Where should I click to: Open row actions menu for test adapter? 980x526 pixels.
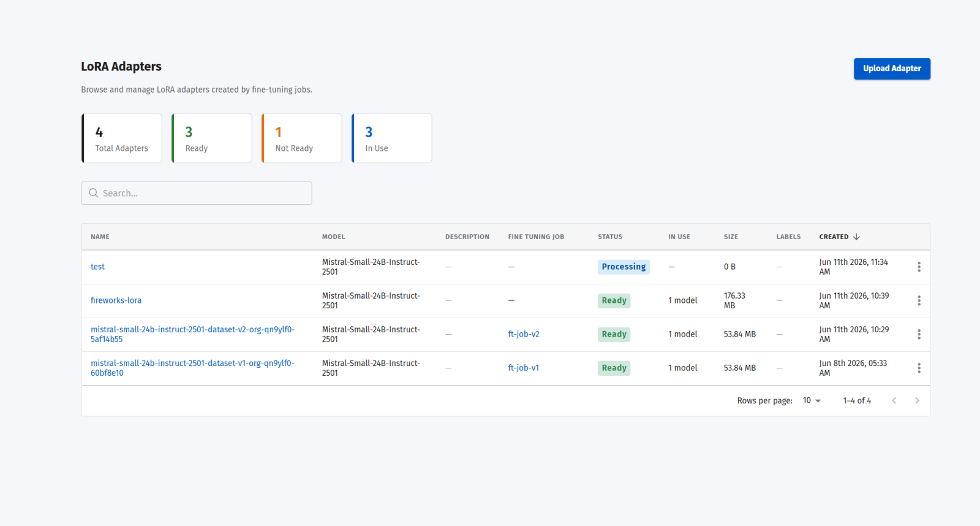tap(919, 267)
